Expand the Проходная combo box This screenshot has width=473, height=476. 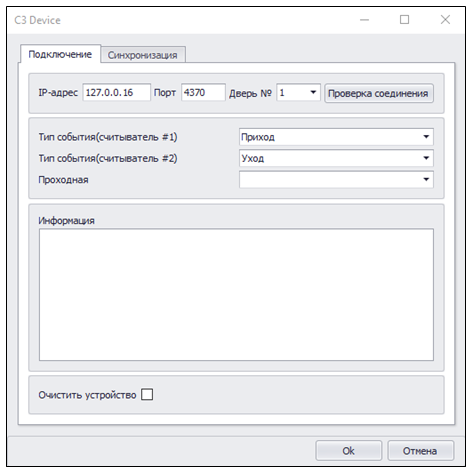[x=336, y=179]
